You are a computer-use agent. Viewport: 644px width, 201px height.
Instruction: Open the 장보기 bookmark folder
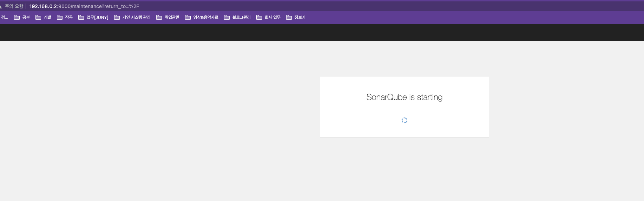tap(296, 17)
